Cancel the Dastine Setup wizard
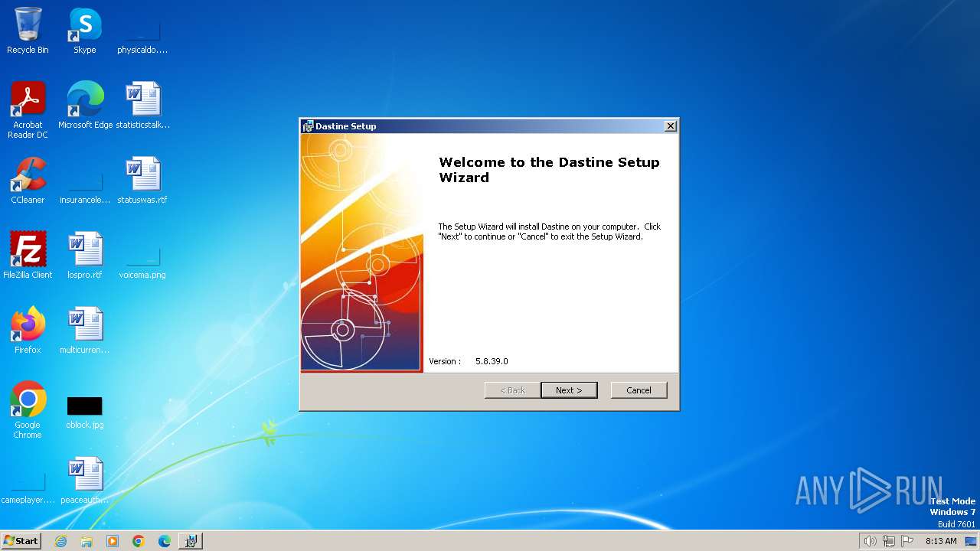Screen dimensions: 980x551 [639, 390]
